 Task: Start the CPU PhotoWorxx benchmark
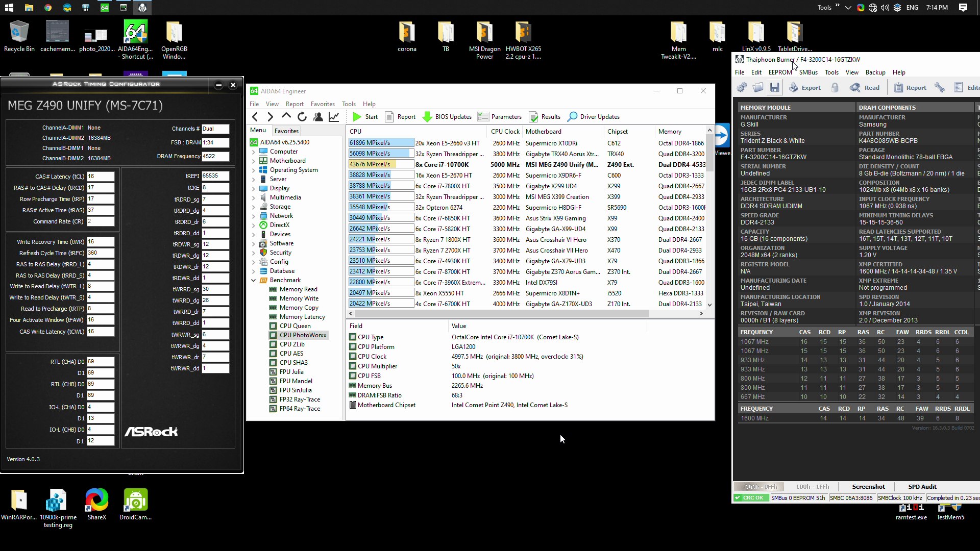(x=365, y=117)
